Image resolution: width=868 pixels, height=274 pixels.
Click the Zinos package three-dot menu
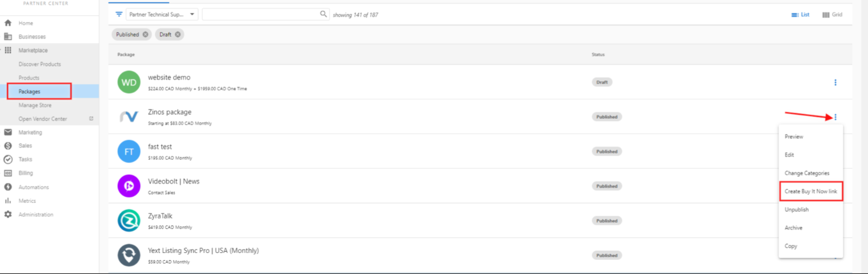pos(835,117)
